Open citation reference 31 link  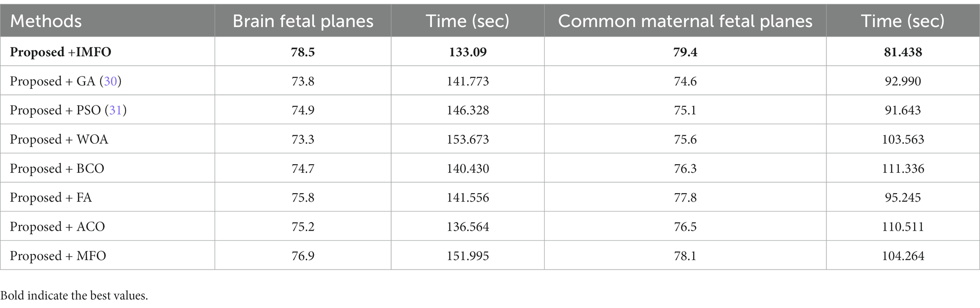[x=116, y=110]
